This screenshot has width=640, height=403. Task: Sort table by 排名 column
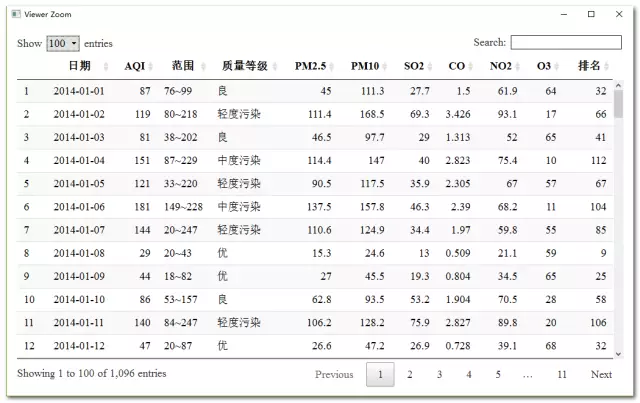(x=589, y=66)
